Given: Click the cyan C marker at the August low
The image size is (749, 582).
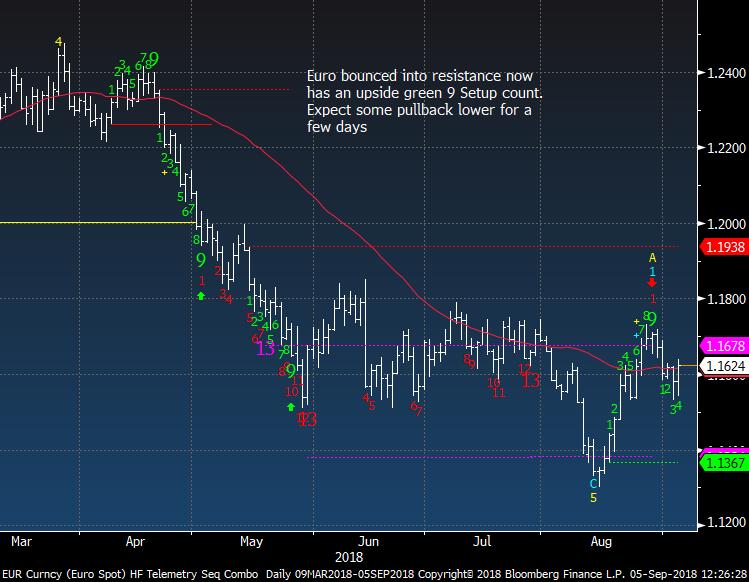Looking at the screenshot, I should (593, 483).
